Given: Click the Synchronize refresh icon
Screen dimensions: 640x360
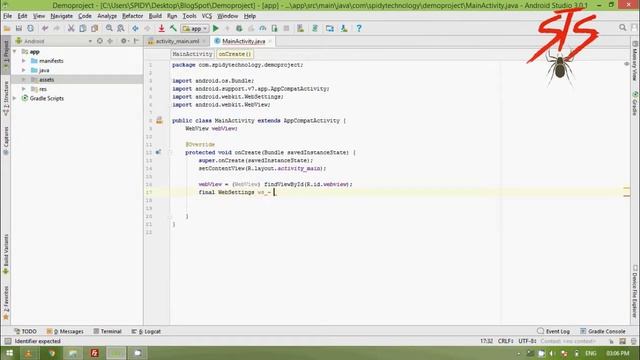Looking at the screenshot, I should tap(31, 29).
